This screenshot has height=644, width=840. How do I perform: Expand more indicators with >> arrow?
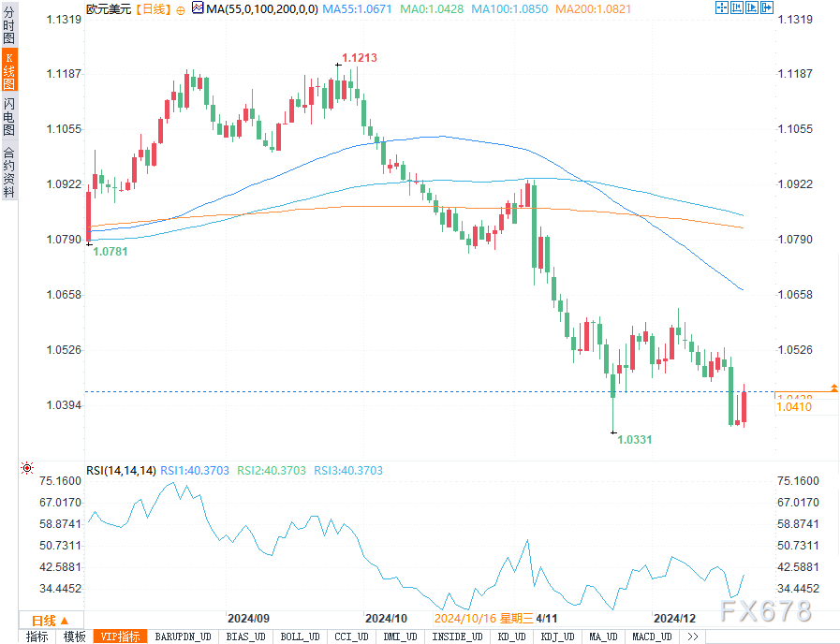tap(693, 637)
